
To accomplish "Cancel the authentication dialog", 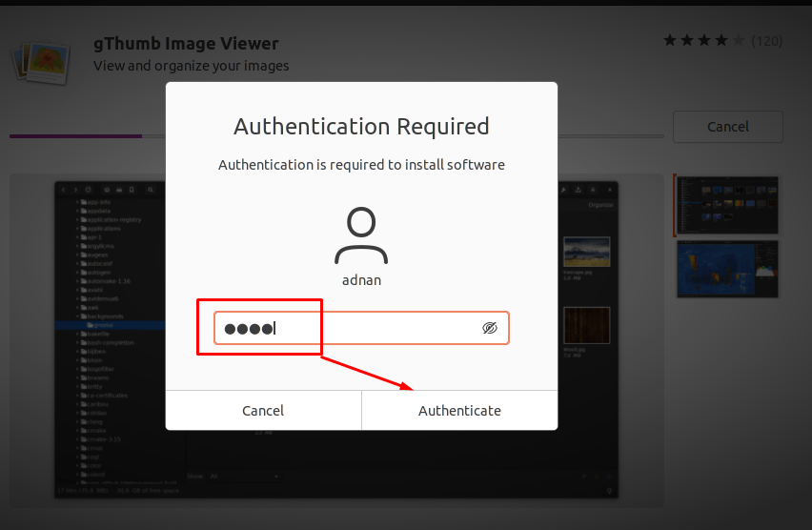I will [263, 410].
